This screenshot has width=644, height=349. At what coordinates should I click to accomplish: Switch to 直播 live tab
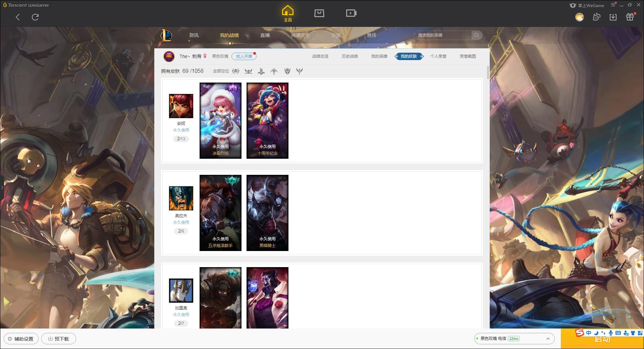pyautogui.click(x=265, y=35)
